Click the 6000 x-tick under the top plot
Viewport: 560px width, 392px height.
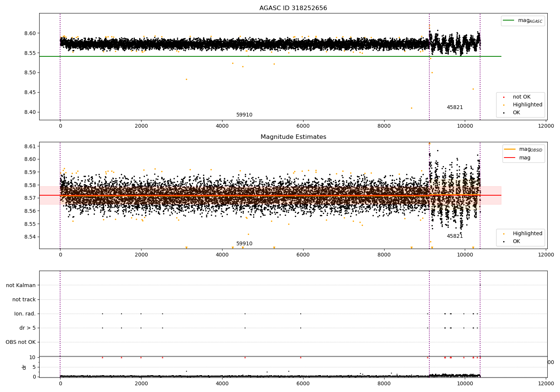(303, 126)
